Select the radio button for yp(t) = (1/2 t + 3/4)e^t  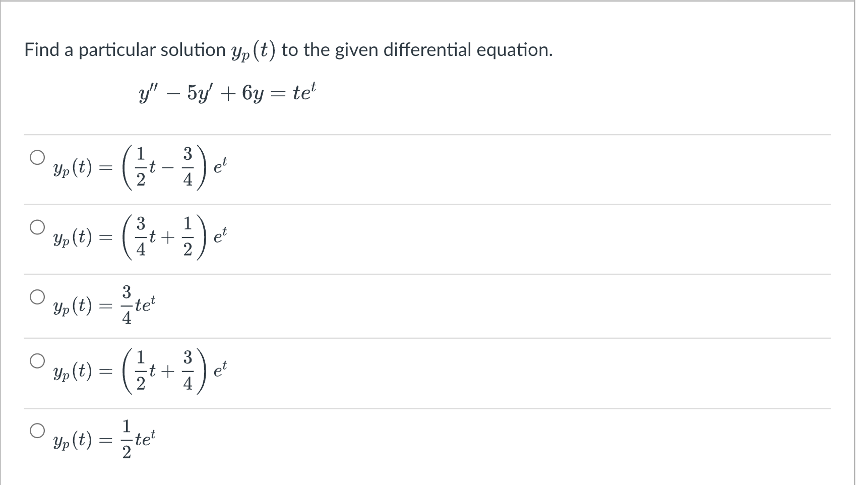coord(38,361)
